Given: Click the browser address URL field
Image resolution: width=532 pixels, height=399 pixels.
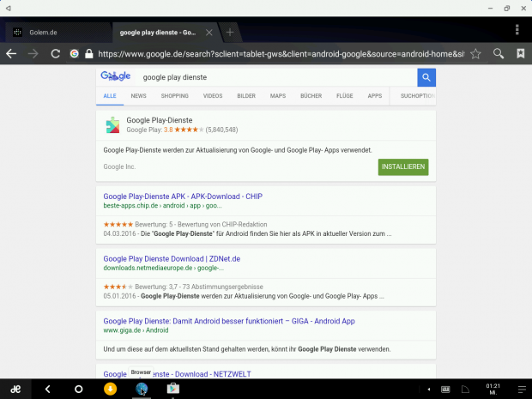Looking at the screenshot, I should [x=281, y=53].
